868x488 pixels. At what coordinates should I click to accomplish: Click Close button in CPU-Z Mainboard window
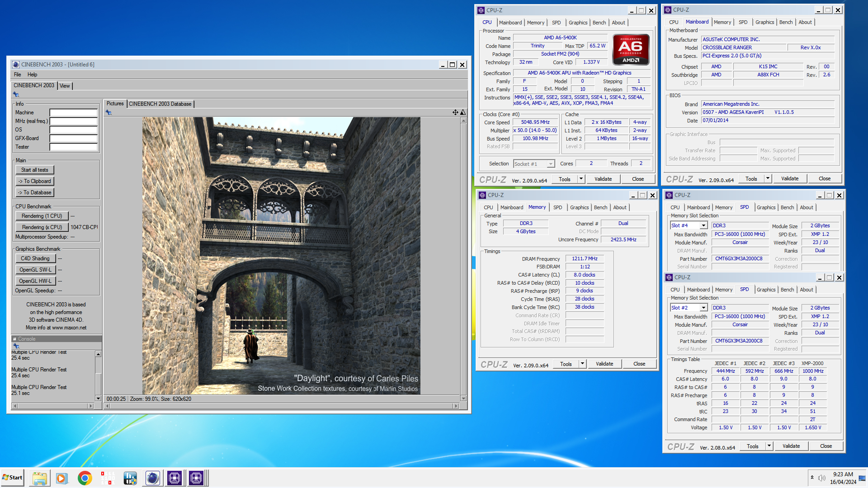click(x=825, y=178)
